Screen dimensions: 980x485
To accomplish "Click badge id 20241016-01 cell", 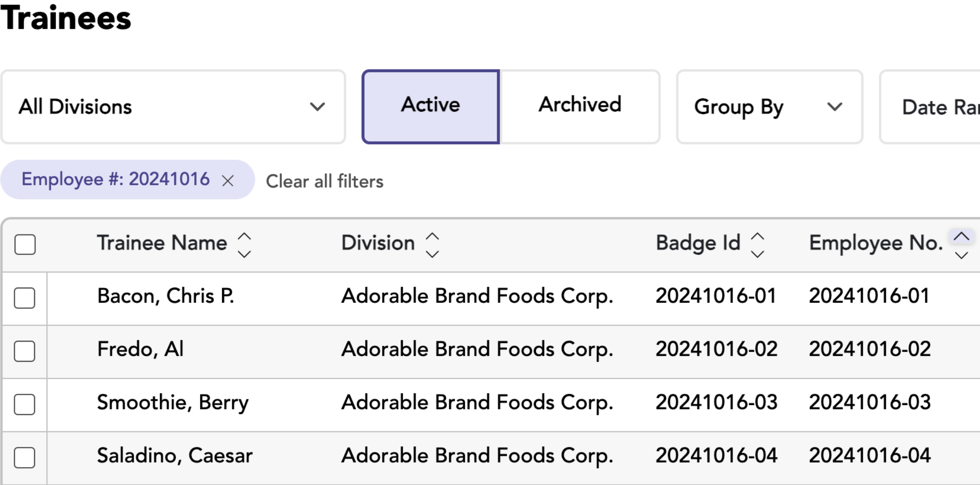I will [715, 296].
